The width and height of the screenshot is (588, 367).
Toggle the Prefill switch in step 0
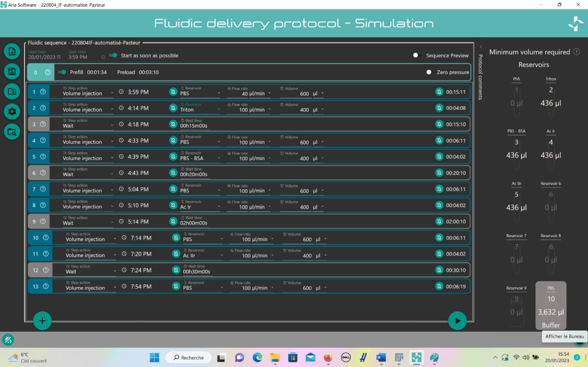tap(62, 72)
